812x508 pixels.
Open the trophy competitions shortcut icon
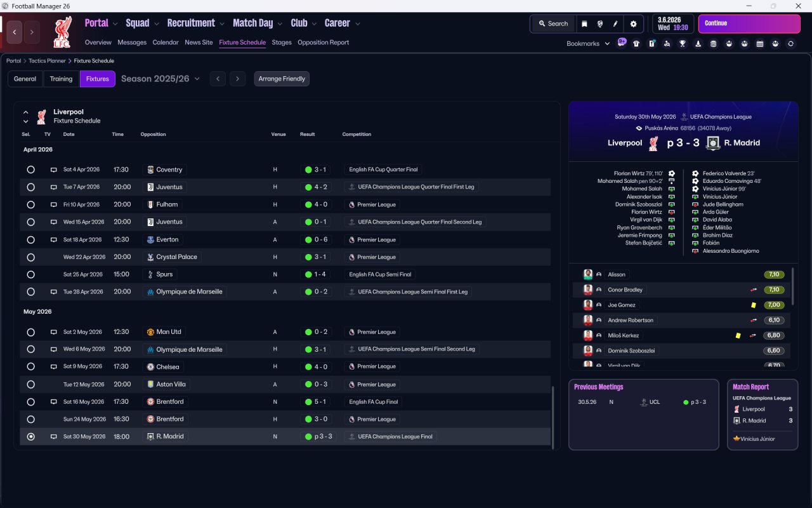(683, 44)
